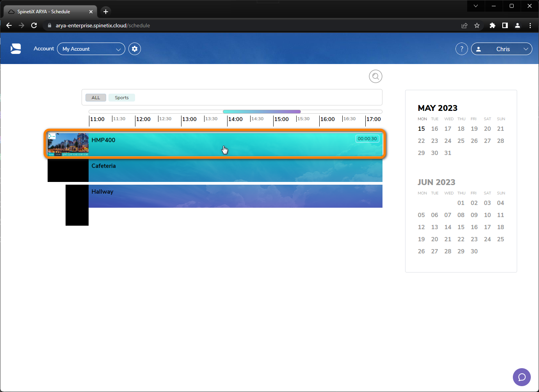Bookmark the page with the star icon

(x=477, y=25)
